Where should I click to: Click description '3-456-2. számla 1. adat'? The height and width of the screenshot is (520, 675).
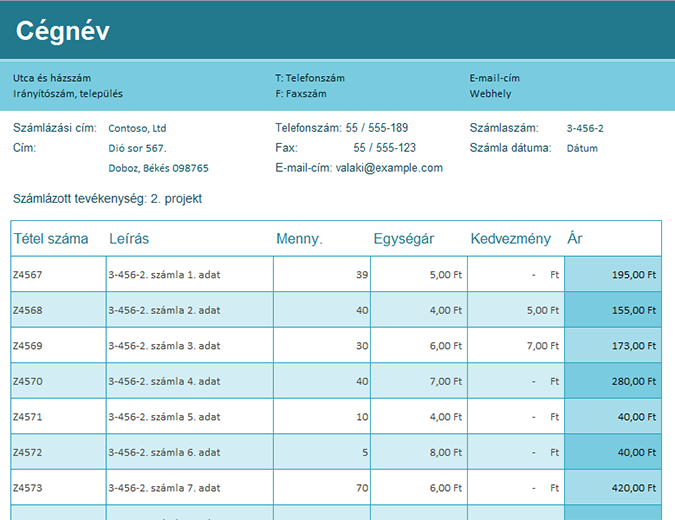[164, 275]
